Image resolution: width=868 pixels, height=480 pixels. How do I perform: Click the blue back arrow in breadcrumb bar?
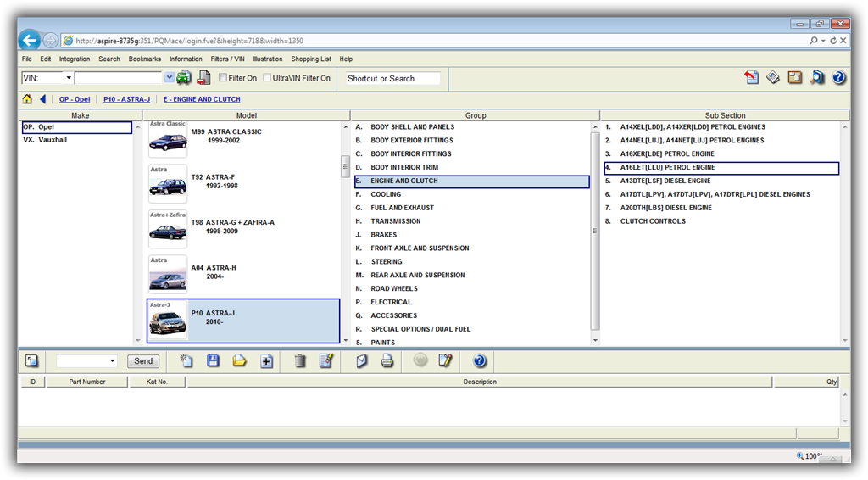[42, 99]
